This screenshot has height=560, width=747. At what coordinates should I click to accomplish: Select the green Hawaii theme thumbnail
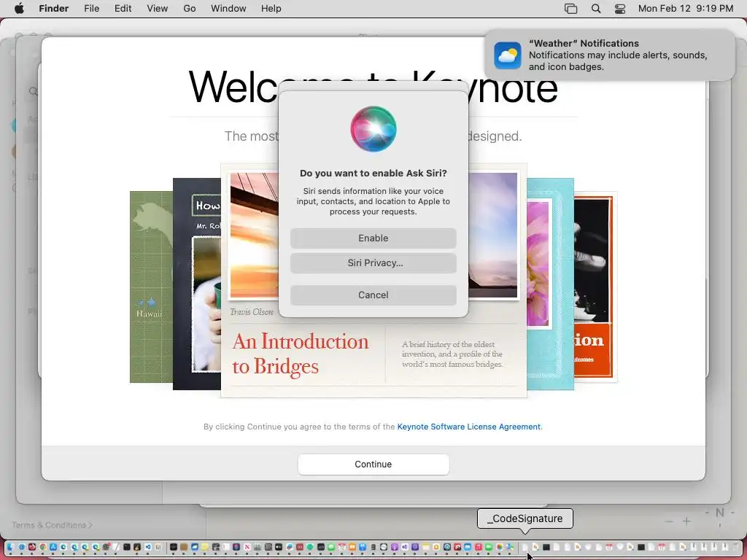(151, 287)
